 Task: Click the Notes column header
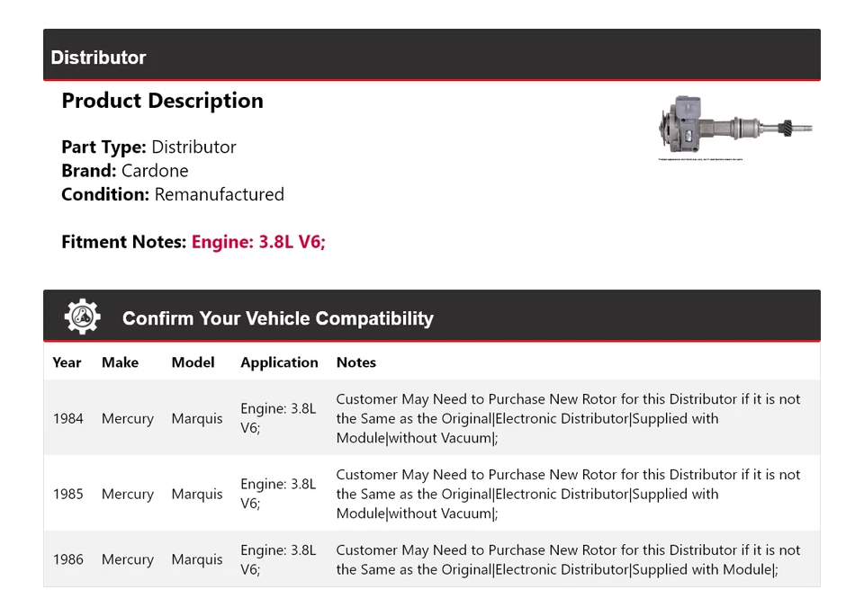tap(355, 362)
